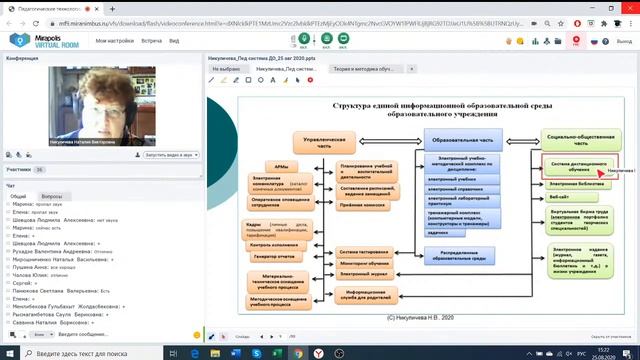Click the browser address bar
This screenshot has width=640, height=360.
[291, 24]
